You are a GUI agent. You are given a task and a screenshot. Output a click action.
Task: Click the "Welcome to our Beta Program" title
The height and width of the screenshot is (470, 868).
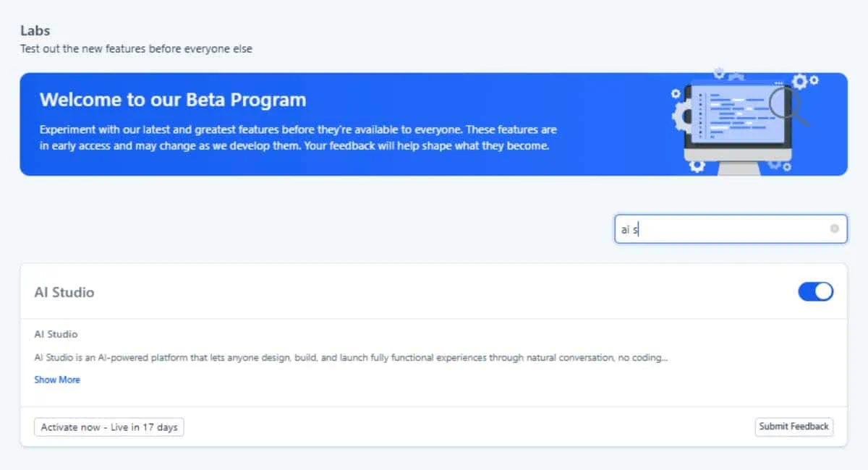173,100
